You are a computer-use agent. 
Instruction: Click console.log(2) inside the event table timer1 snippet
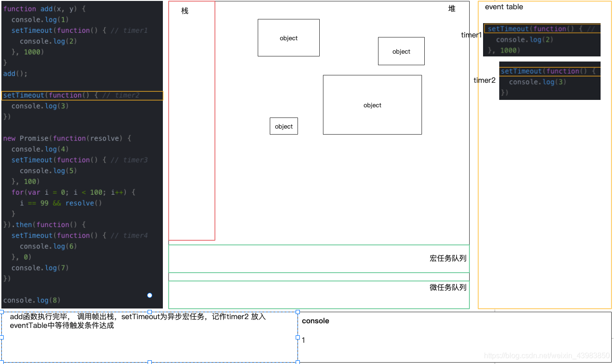(x=525, y=40)
